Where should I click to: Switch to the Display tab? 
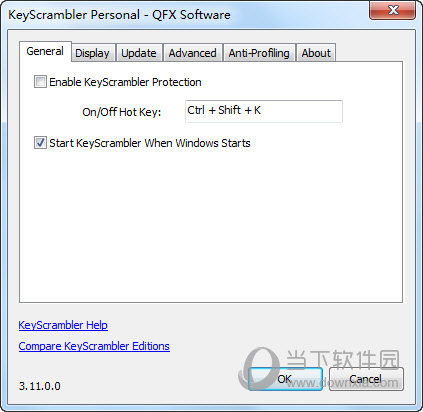(93, 53)
